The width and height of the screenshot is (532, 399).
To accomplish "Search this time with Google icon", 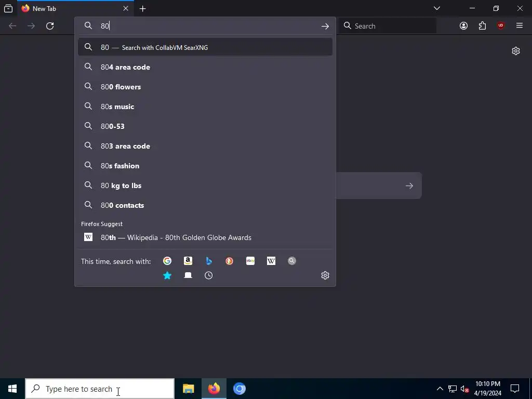I will pos(167,261).
